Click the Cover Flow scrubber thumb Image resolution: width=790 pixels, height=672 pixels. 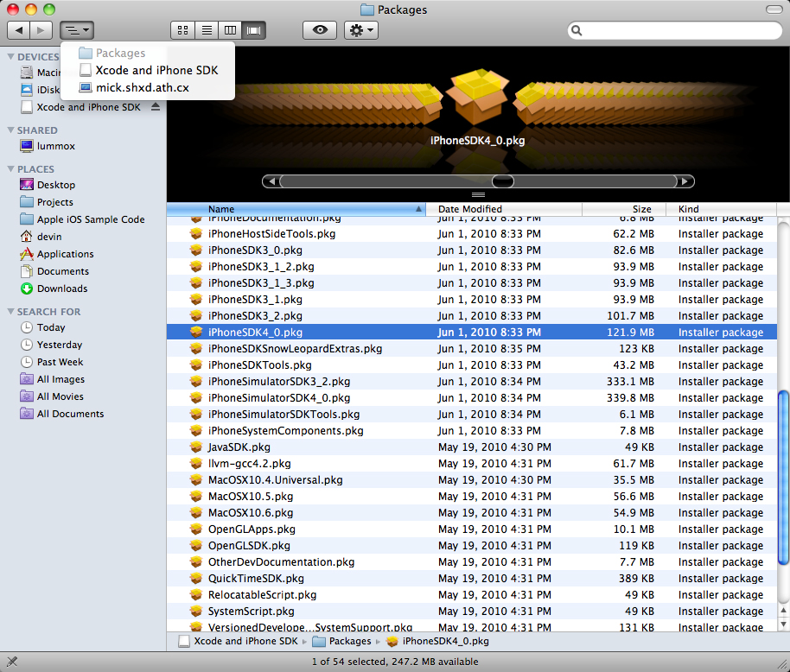point(502,181)
